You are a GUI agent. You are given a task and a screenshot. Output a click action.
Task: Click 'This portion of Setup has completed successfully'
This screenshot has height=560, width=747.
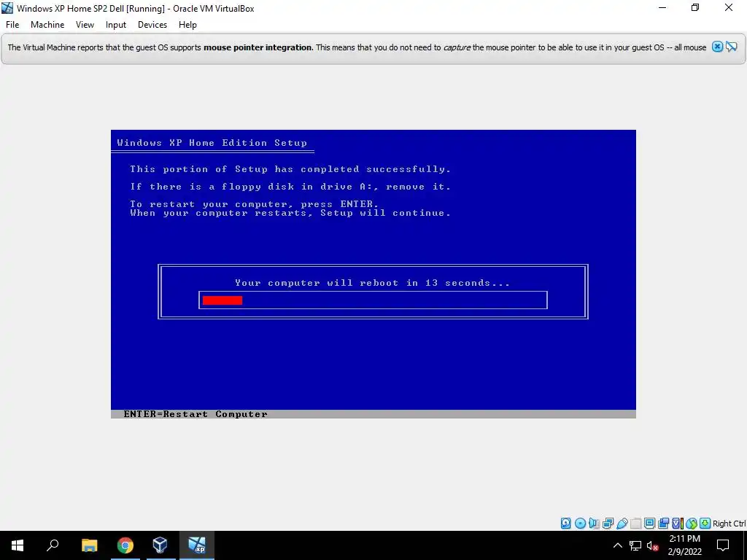290,169
